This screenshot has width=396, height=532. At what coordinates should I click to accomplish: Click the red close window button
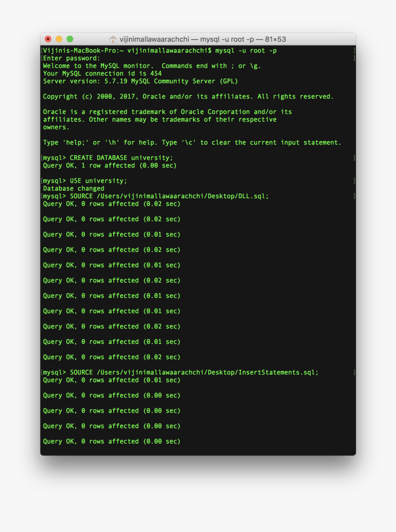[48, 39]
